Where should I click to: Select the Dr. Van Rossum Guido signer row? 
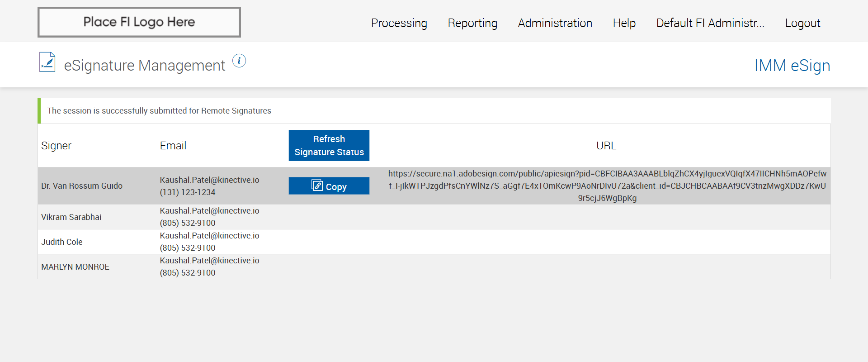pyautogui.click(x=82, y=186)
